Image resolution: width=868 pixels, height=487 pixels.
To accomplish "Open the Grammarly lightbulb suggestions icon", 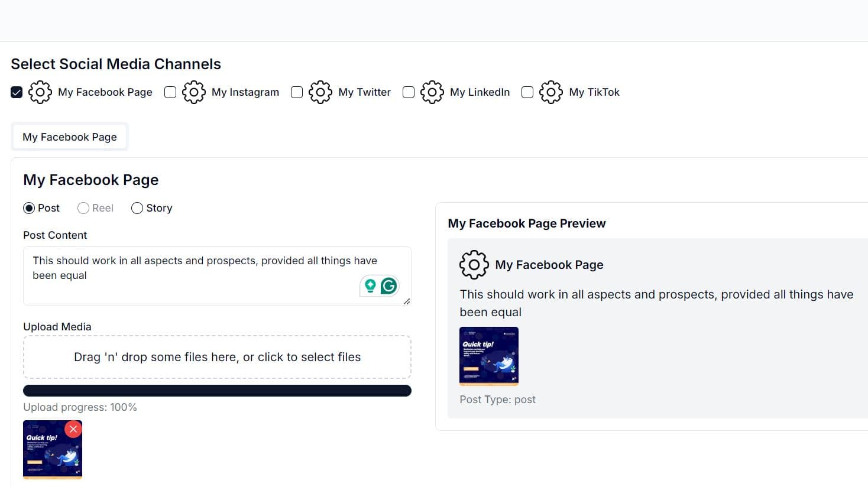I will 370,286.
